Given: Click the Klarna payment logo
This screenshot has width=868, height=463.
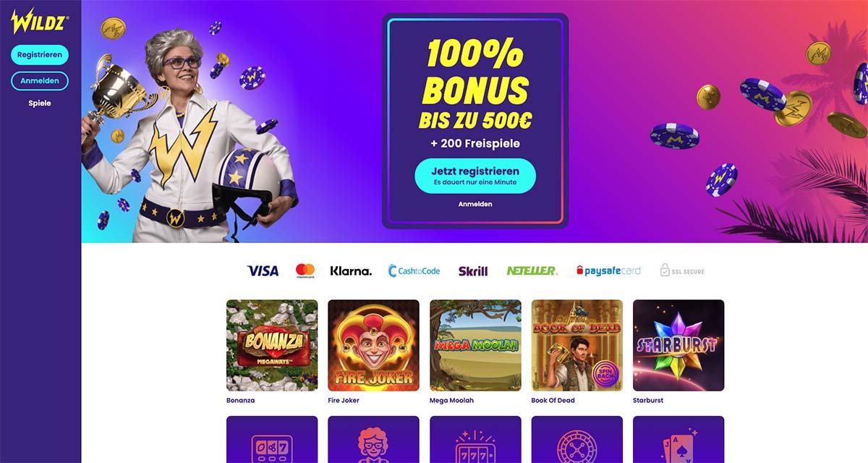Looking at the screenshot, I should click(351, 271).
